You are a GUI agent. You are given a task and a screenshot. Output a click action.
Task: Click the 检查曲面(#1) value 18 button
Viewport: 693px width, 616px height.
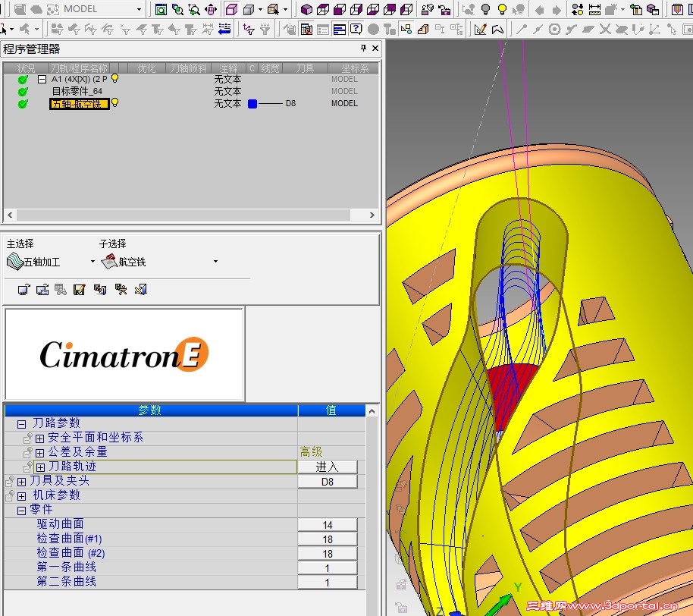328,539
